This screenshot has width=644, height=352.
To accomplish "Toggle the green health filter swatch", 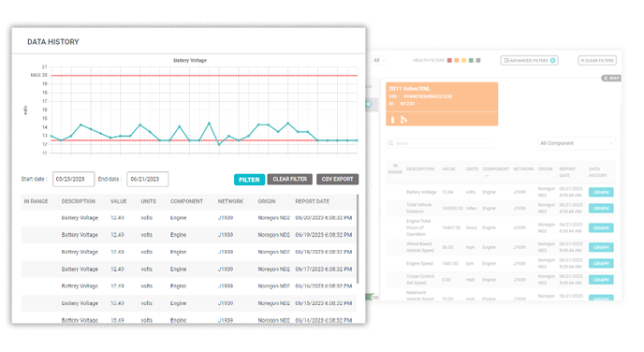I will click(x=471, y=60).
